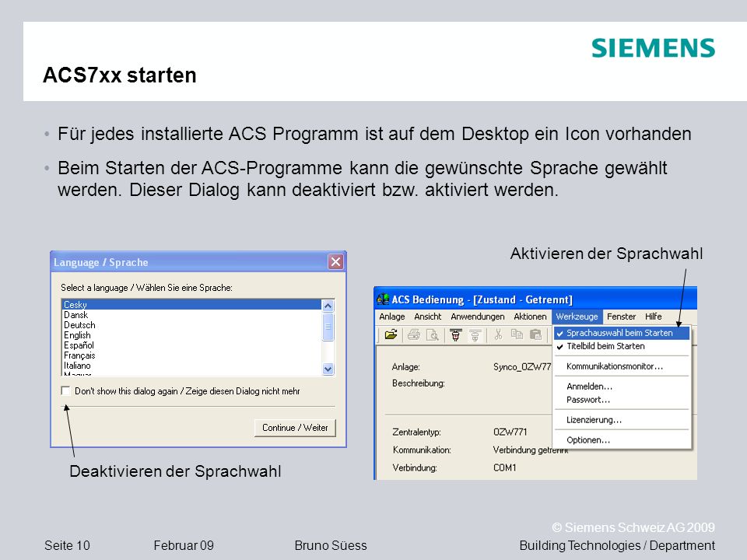The height and width of the screenshot is (560, 747).
Task: Select Deutsch in the language list
Action: pos(191,325)
